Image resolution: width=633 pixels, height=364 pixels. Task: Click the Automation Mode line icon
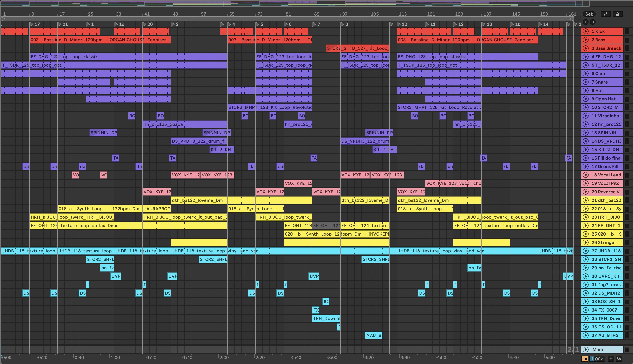[x=605, y=14]
